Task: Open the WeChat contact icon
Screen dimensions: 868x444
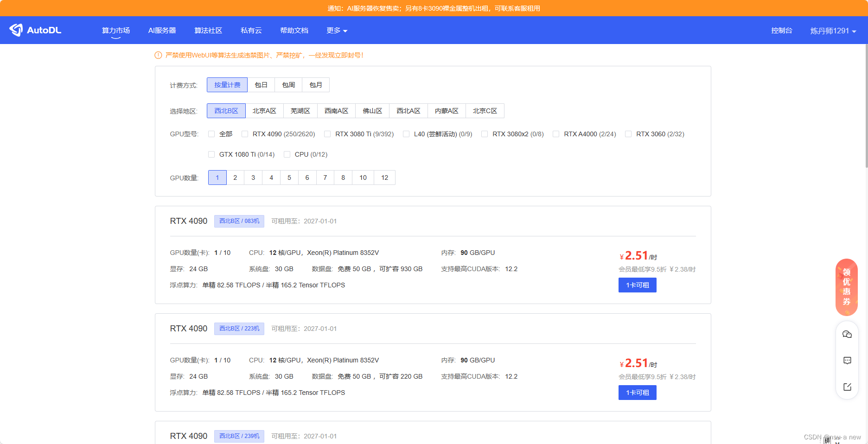Action: tap(847, 334)
